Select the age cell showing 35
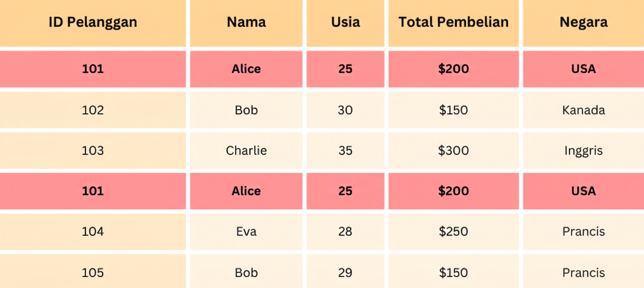Image resolution: width=644 pixels, height=288 pixels. click(345, 150)
